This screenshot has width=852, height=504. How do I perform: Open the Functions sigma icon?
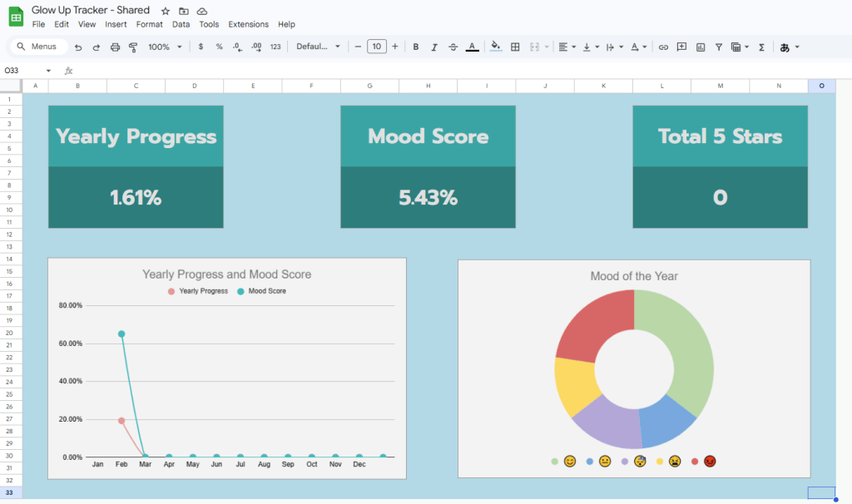761,47
